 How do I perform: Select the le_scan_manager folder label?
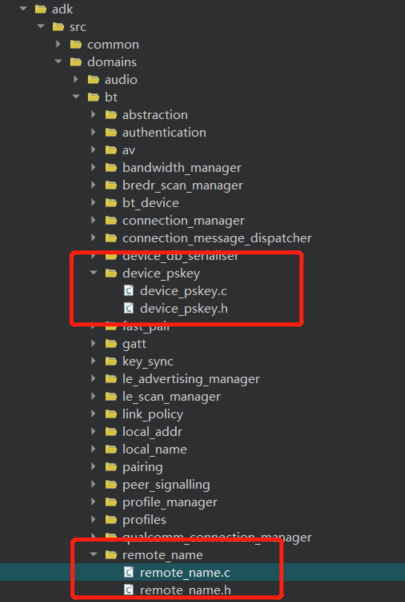tap(171, 397)
